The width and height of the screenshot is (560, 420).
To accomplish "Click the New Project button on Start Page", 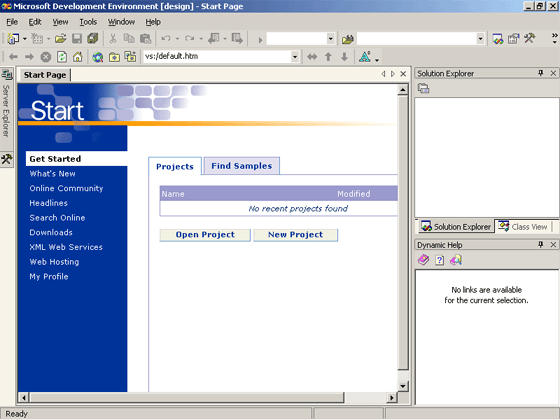I will 295,235.
